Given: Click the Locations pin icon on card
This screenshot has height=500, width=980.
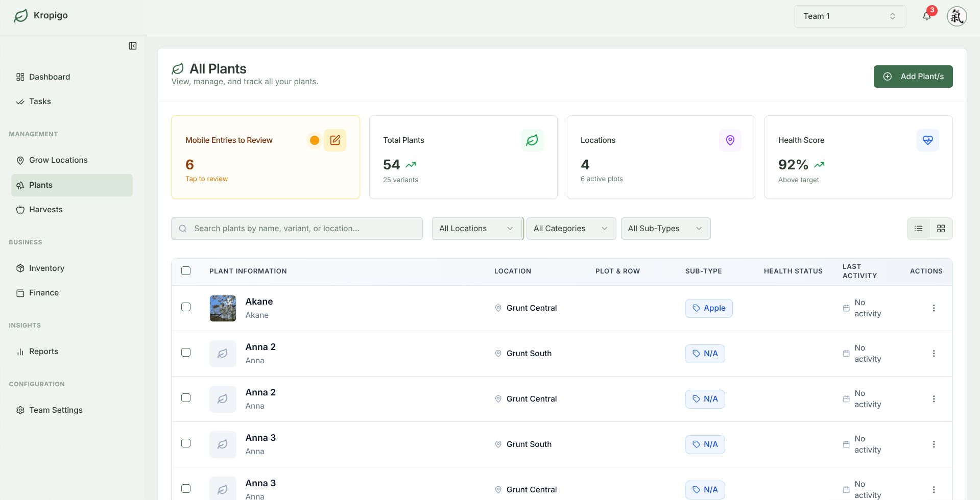Looking at the screenshot, I should [730, 140].
